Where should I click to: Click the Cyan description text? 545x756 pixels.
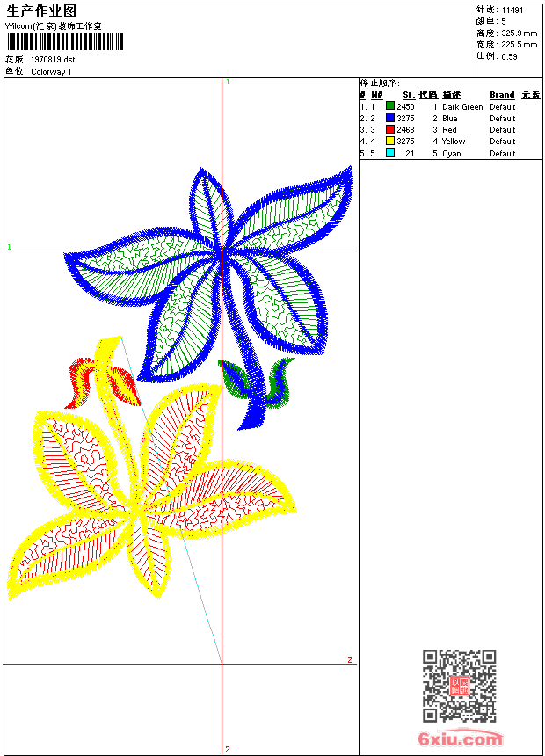click(452, 154)
